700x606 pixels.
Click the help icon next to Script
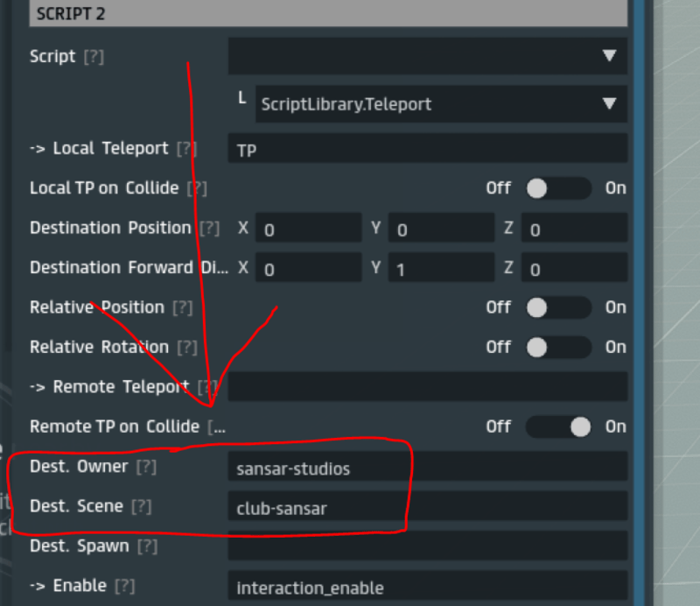coord(93,57)
